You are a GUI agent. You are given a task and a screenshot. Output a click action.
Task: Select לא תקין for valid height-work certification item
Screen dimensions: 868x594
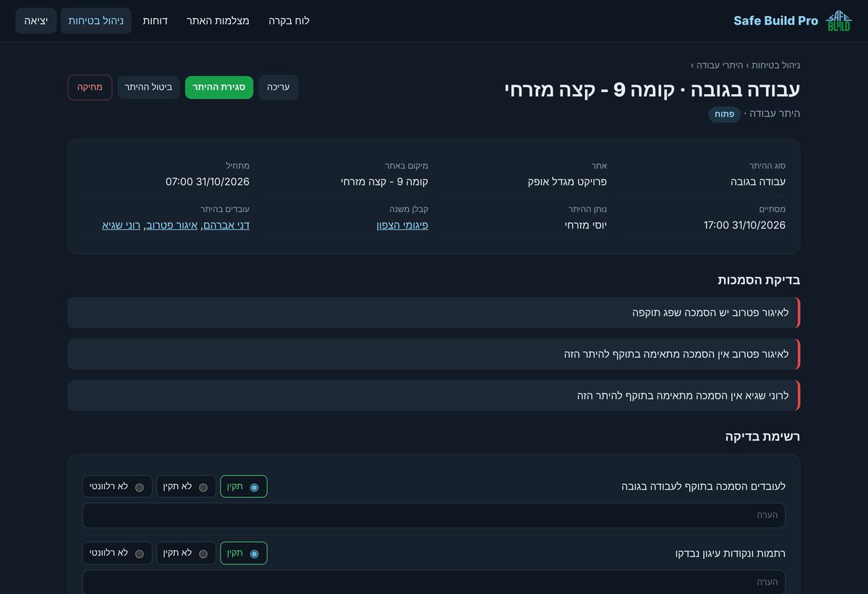point(186,486)
